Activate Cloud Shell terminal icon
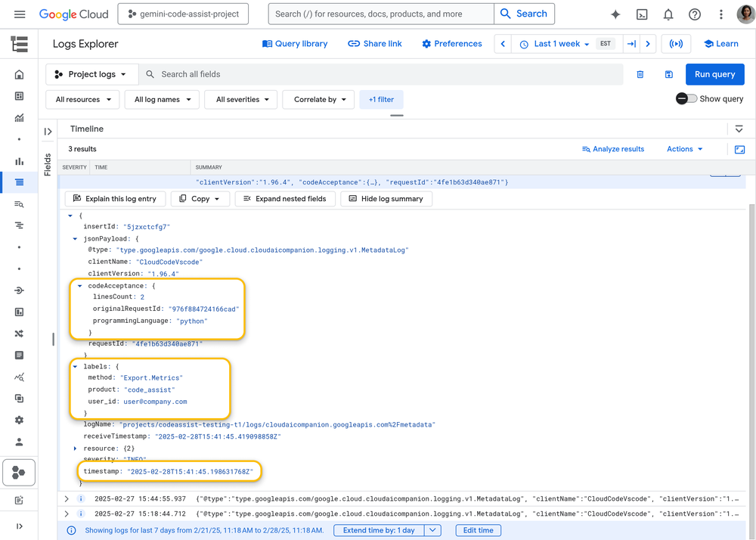The image size is (756, 540). pyautogui.click(x=642, y=14)
